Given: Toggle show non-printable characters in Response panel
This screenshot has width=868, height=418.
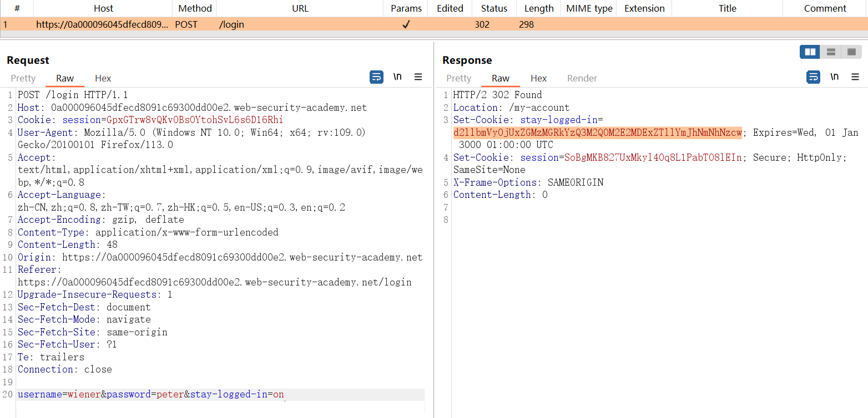Looking at the screenshot, I should (834, 77).
